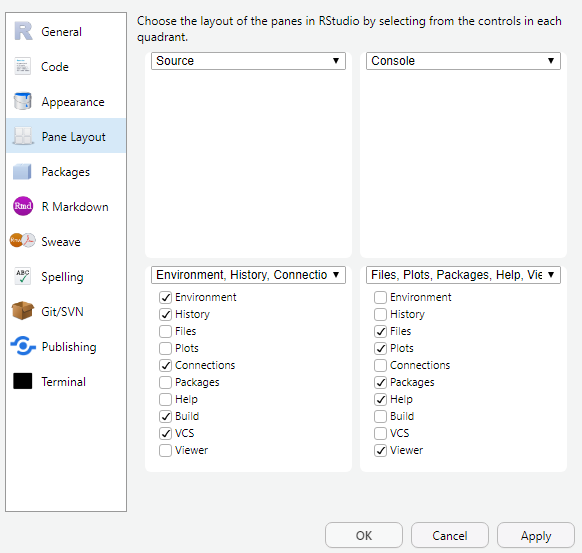Image resolution: width=582 pixels, height=553 pixels.
Task: Click the R Markdown Rmd icon
Action: (23, 206)
